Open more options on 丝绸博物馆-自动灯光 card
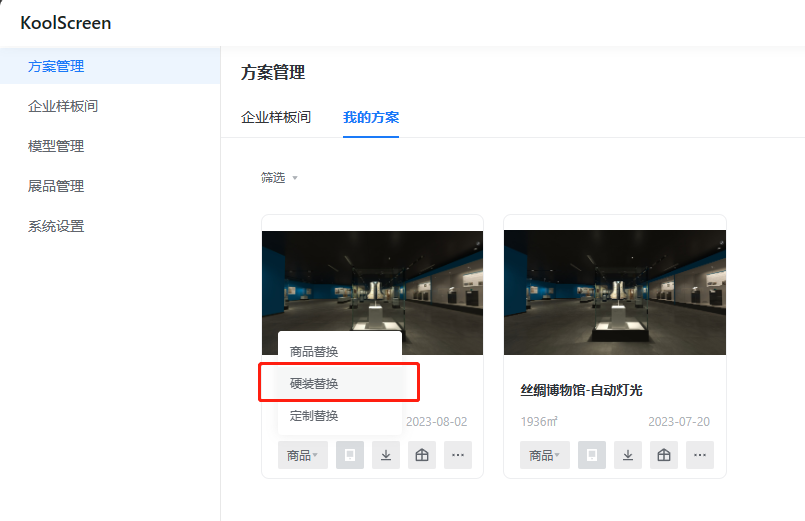The height and width of the screenshot is (521, 805). pos(700,455)
